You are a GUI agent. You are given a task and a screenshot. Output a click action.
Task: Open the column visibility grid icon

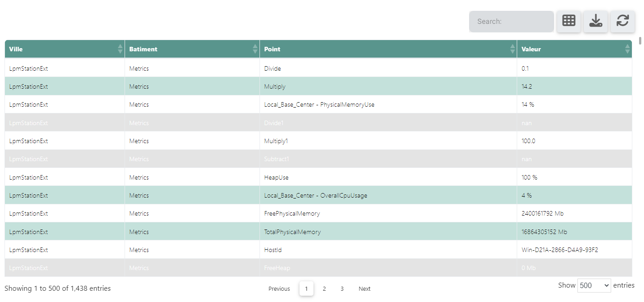click(569, 21)
